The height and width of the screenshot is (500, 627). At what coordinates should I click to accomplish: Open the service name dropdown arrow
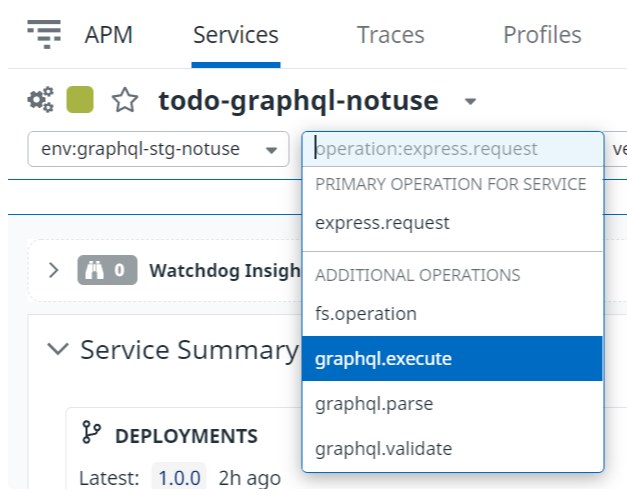click(471, 102)
